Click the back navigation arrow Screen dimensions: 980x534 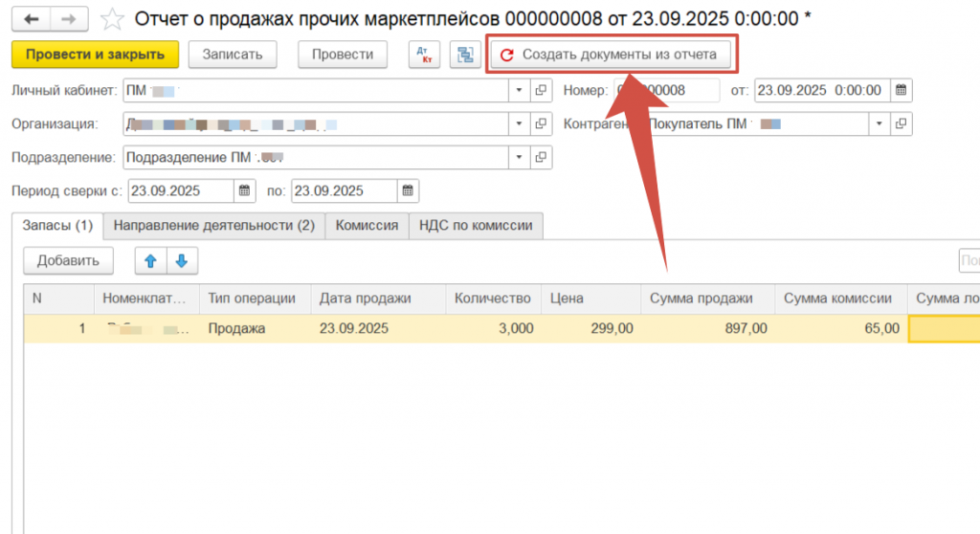coord(32,18)
